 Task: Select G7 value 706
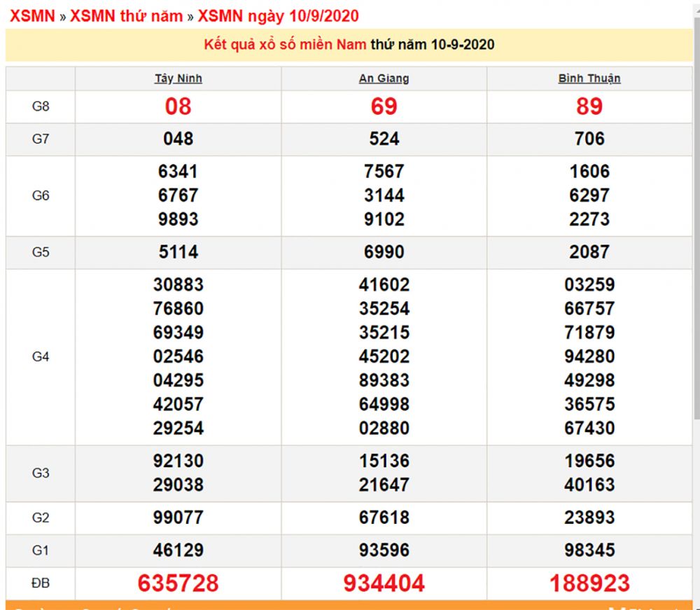pyautogui.click(x=589, y=139)
